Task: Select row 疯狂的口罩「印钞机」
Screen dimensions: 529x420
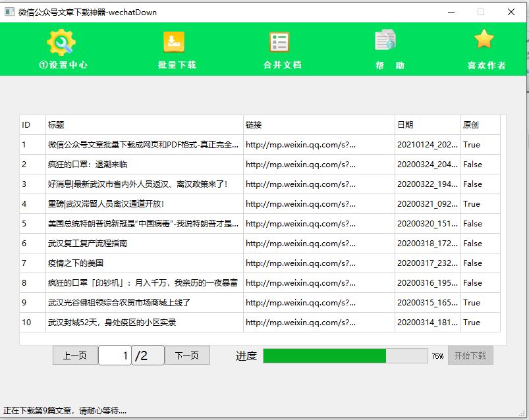Action: coord(260,283)
